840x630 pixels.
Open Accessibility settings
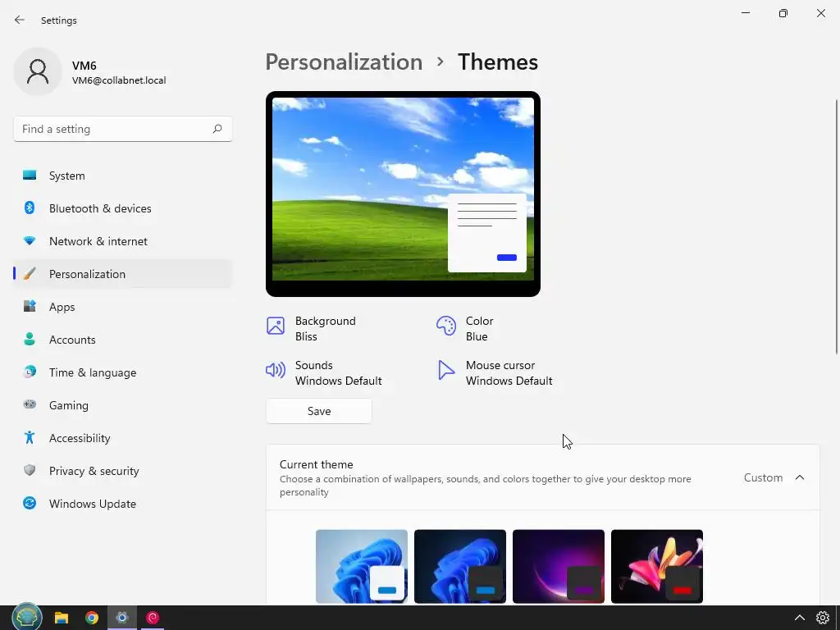123,438
